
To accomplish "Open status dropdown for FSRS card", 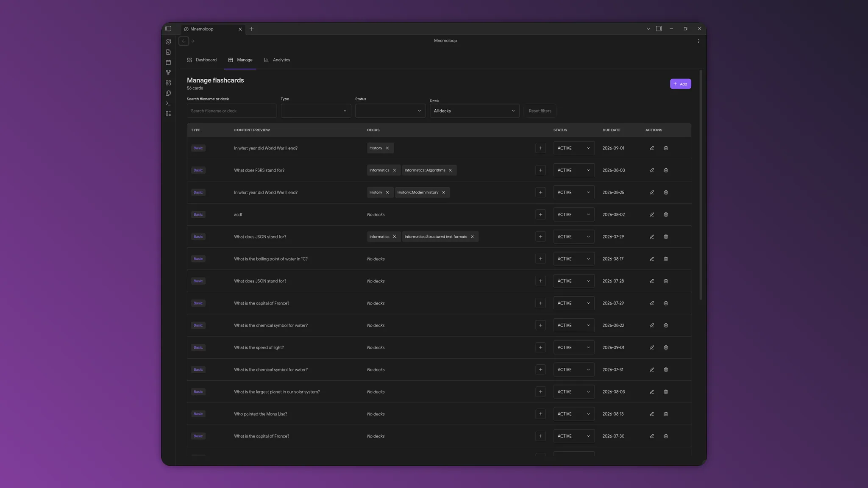I will coord(574,170).
